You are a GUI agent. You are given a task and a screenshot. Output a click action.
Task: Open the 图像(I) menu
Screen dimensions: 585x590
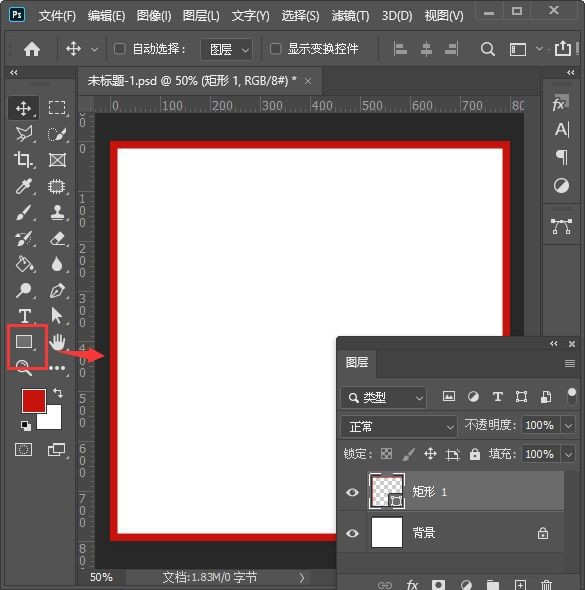click(x=154, y=16)
